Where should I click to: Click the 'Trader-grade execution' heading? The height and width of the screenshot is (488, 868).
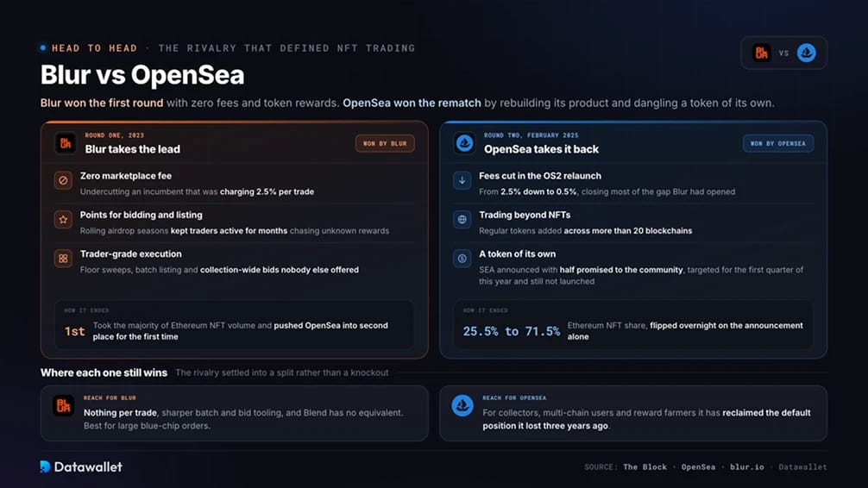(130, 254)
